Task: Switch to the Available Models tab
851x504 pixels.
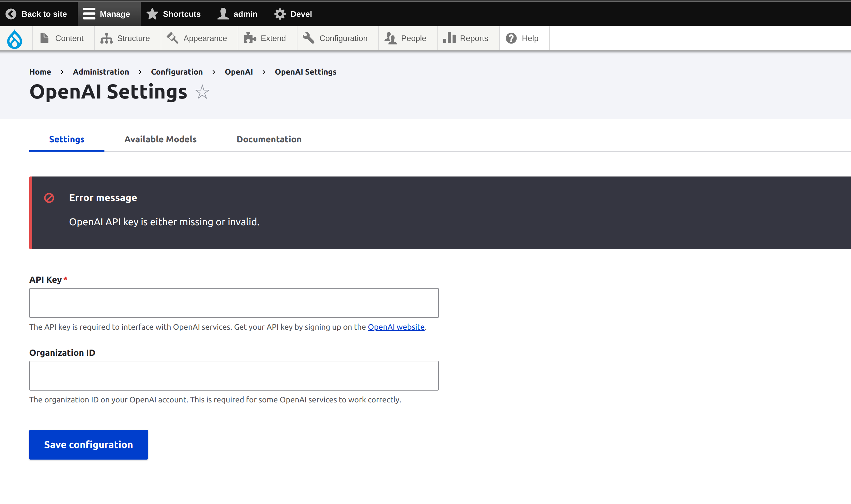Action: coord(160,139)
